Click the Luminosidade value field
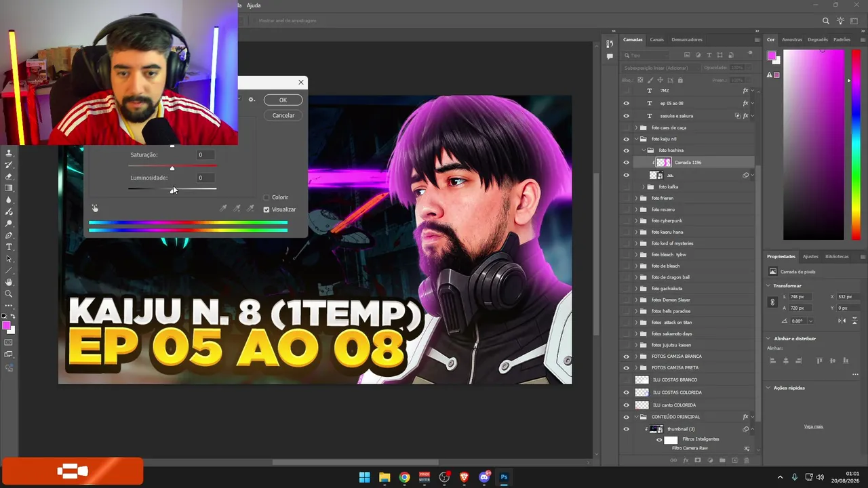 click(207, 178)
